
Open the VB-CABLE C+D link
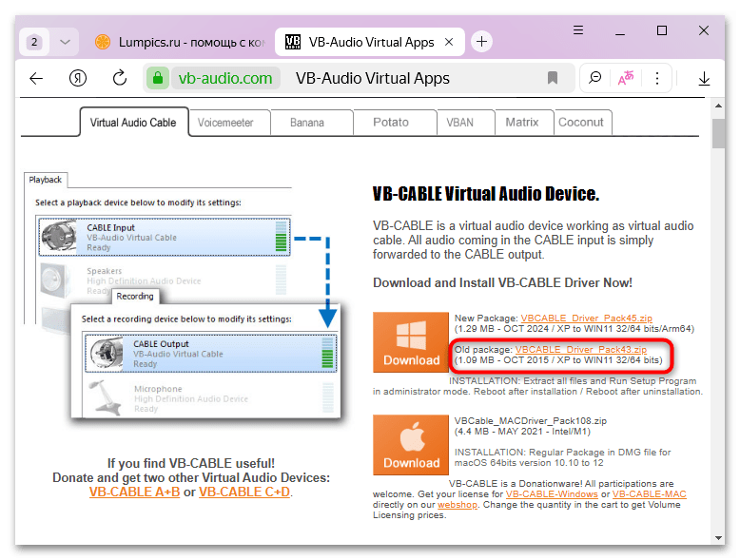coord(244,492)
